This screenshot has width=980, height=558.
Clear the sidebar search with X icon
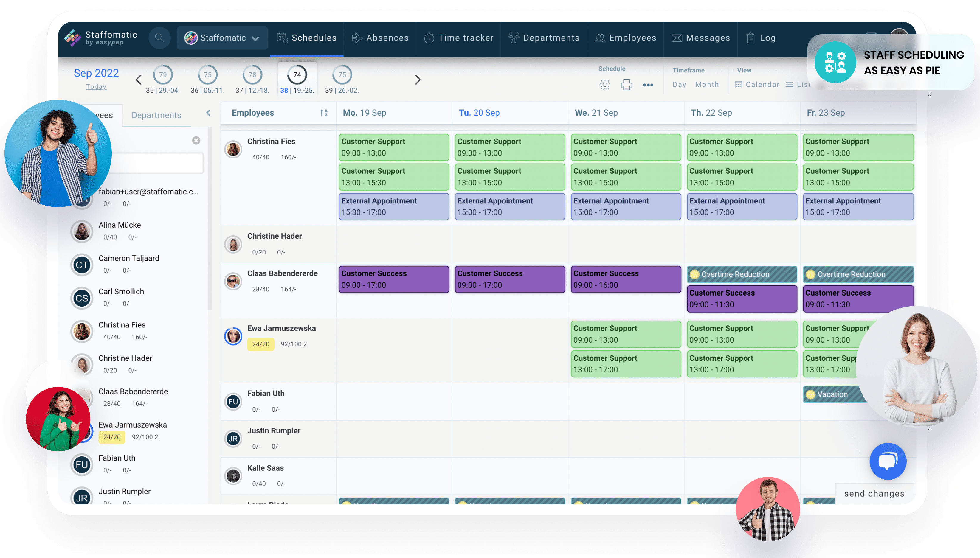point(196,141)
